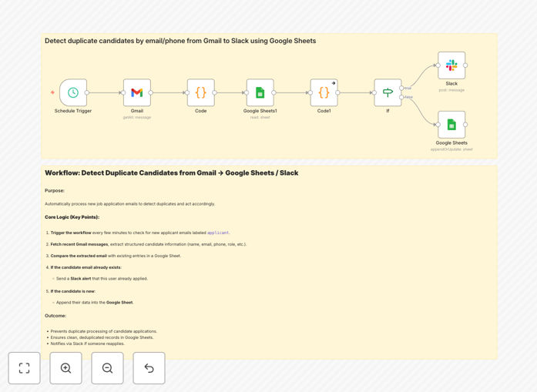Image resolution: width=537 pixels, height=392 pixels.
Task: Click 'Prevents duplicate processing' bullet
Action: coord(104,331)
